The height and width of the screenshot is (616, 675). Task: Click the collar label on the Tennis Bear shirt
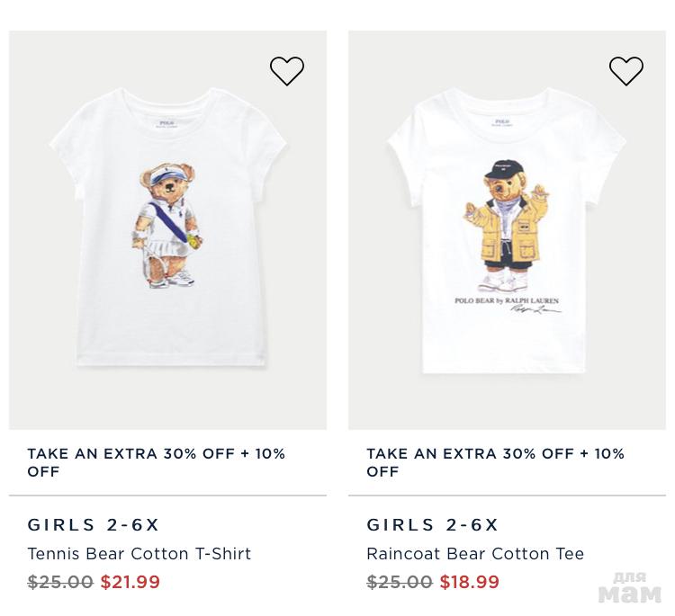(x=166, y=125)
